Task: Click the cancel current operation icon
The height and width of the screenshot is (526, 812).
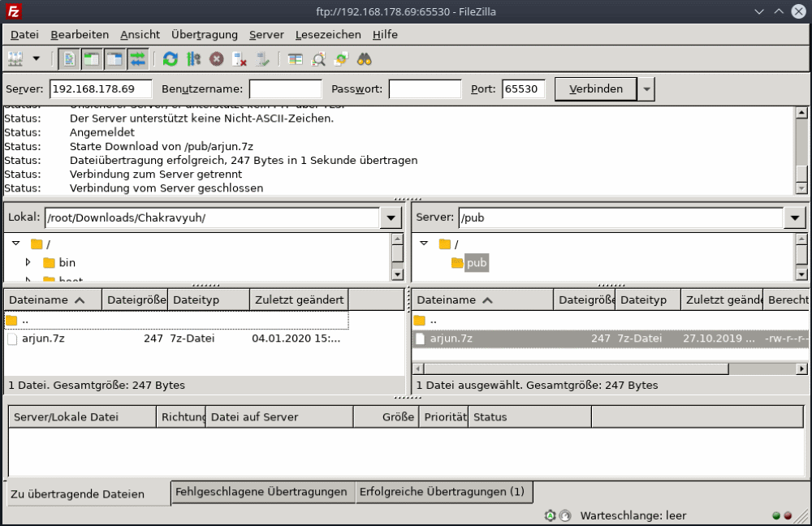Action: [x=216, y=58]
